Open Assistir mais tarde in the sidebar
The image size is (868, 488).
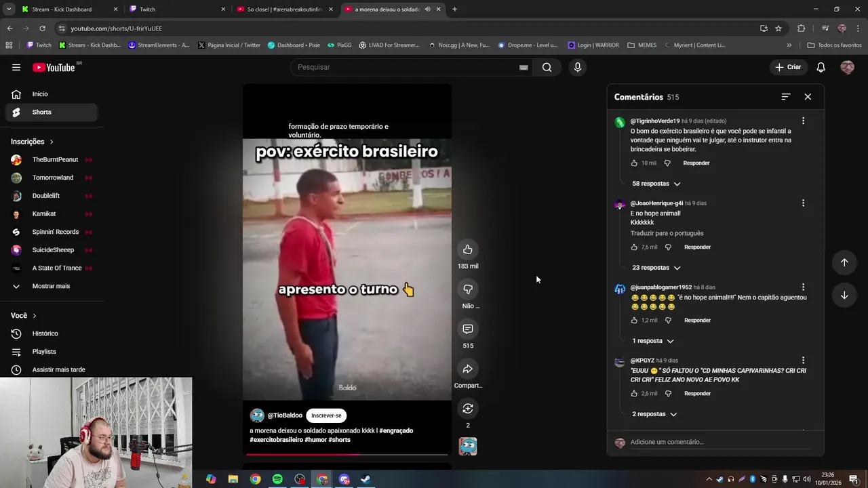[x=51, y=369]
